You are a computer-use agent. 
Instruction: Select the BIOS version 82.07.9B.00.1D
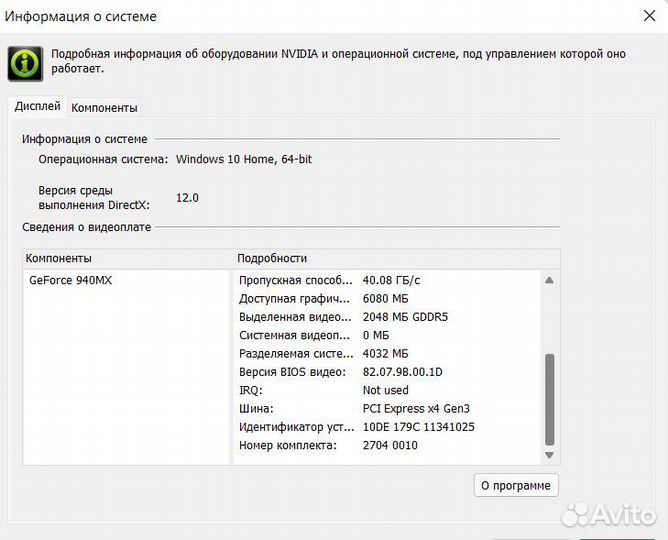coord(403,372)
